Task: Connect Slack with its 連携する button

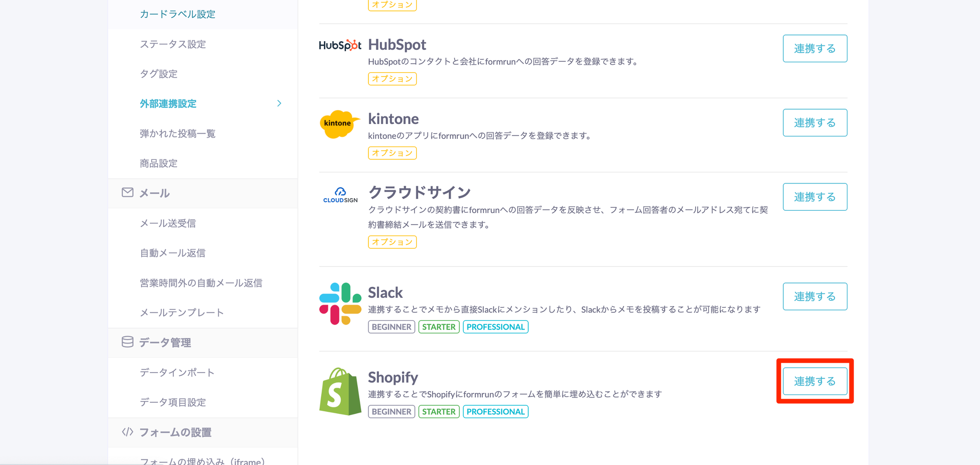Action: (x=814, y=296)
